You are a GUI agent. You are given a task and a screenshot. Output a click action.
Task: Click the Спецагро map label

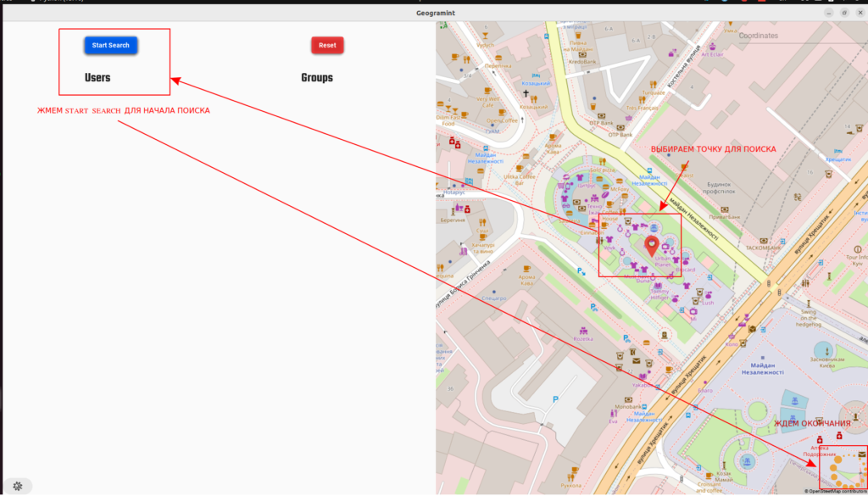(494, 298)
